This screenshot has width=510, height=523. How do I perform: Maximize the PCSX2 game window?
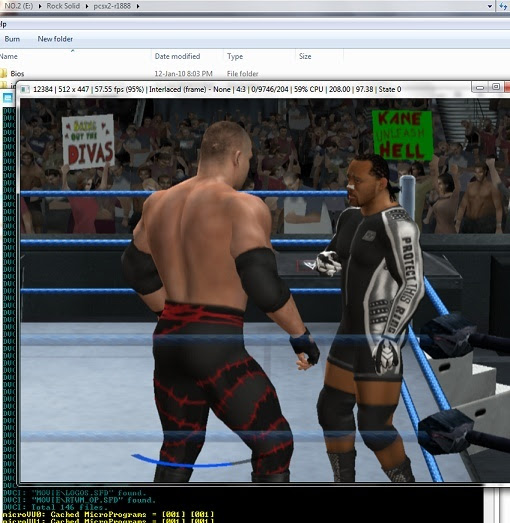(x=496, y=87)
